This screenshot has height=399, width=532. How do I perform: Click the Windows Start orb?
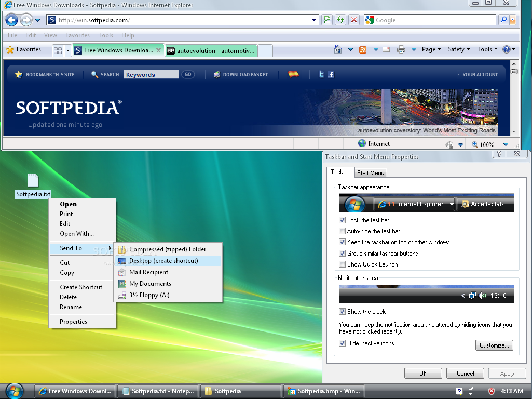click(x=15, y=391)
